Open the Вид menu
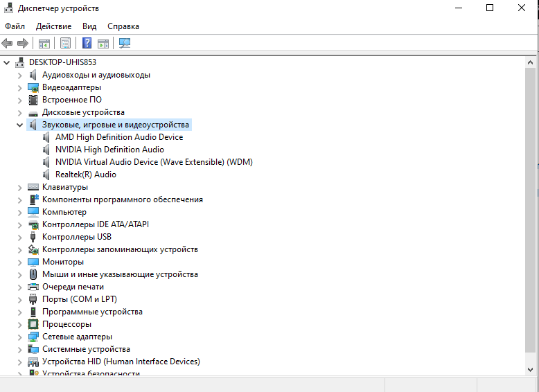Screen dimensions: 539x392 [89, 26]
